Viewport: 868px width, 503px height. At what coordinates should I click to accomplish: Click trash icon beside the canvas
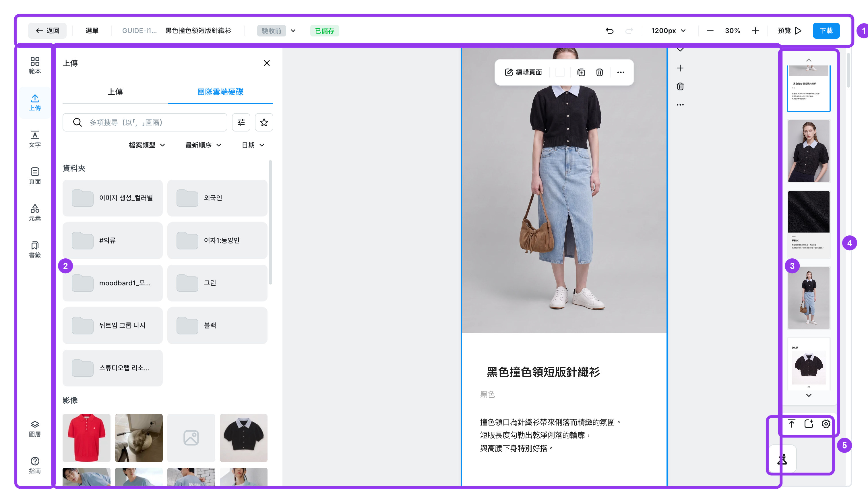[680, 86]
